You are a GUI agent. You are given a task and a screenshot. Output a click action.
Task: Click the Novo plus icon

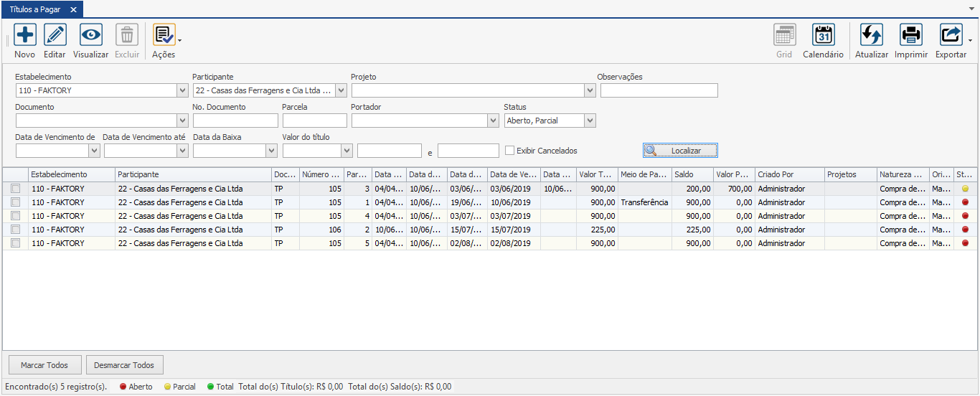[25, 35]
